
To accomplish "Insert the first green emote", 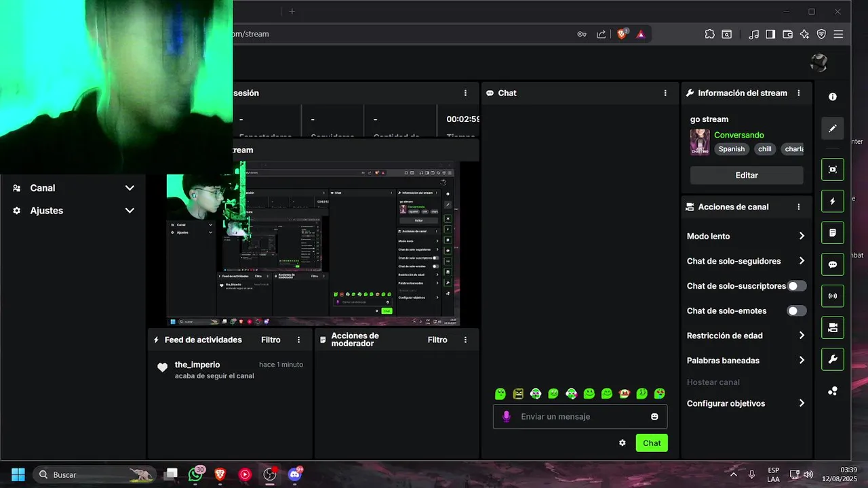I will (500, 394).
